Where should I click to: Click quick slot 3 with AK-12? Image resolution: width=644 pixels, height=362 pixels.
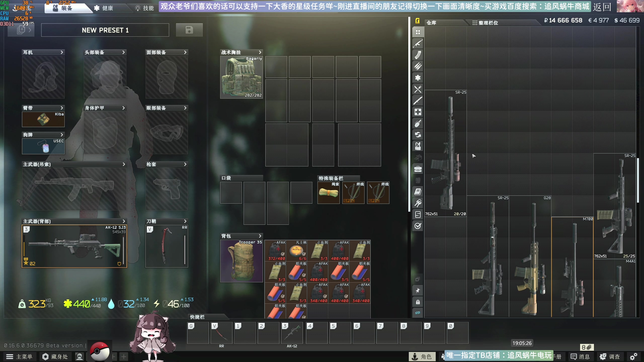292,333
